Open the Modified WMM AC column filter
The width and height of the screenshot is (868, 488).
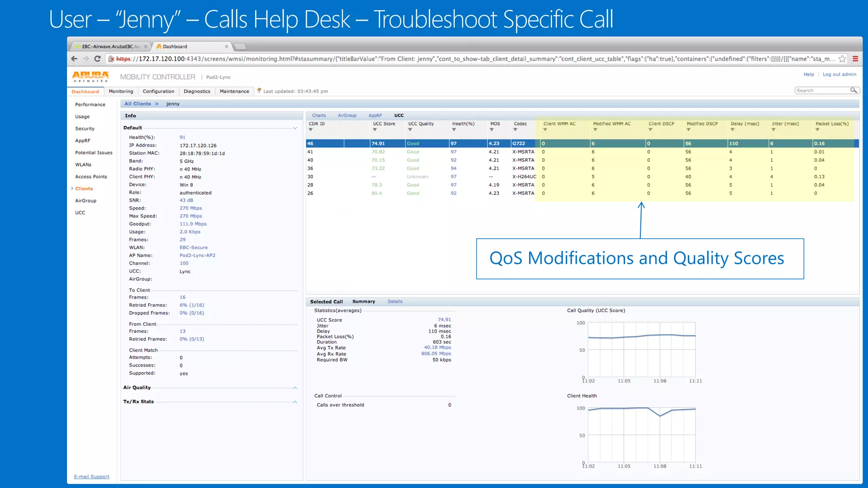click(x=595, y=130)
